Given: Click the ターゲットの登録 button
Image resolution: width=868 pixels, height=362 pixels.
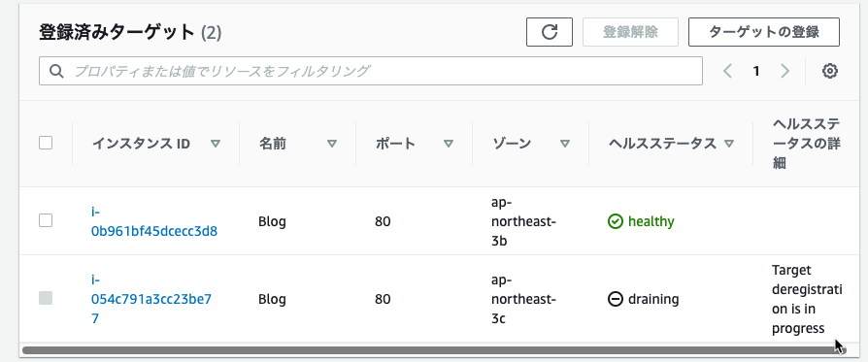Looking at the screenshot, I should [x=764, y=32].
